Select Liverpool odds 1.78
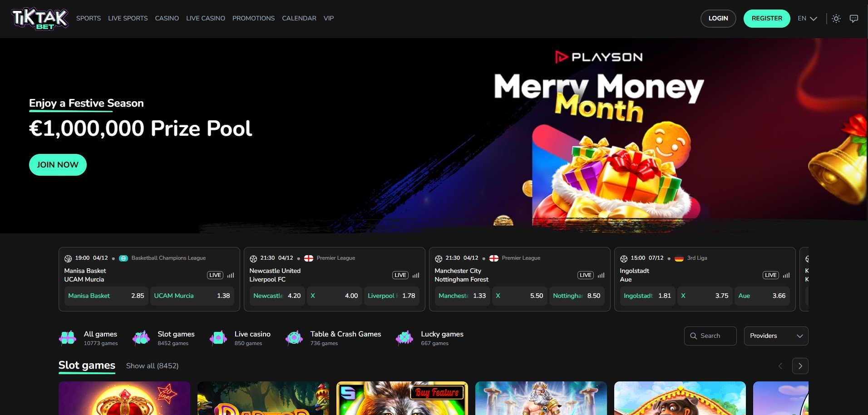 tap(391, 296)
